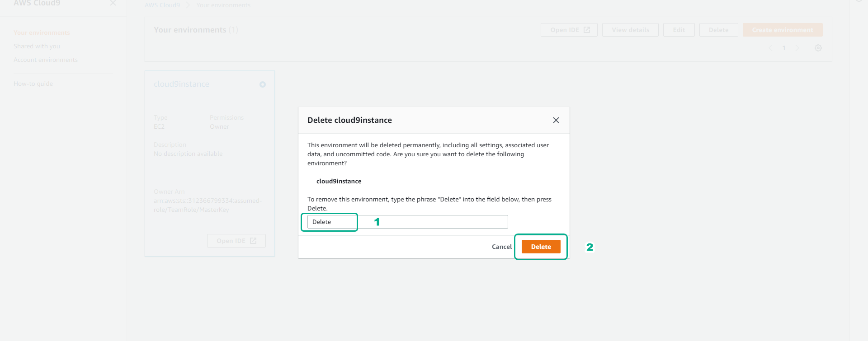Click the Your environments breadcrumb text

tap(223, 5)
